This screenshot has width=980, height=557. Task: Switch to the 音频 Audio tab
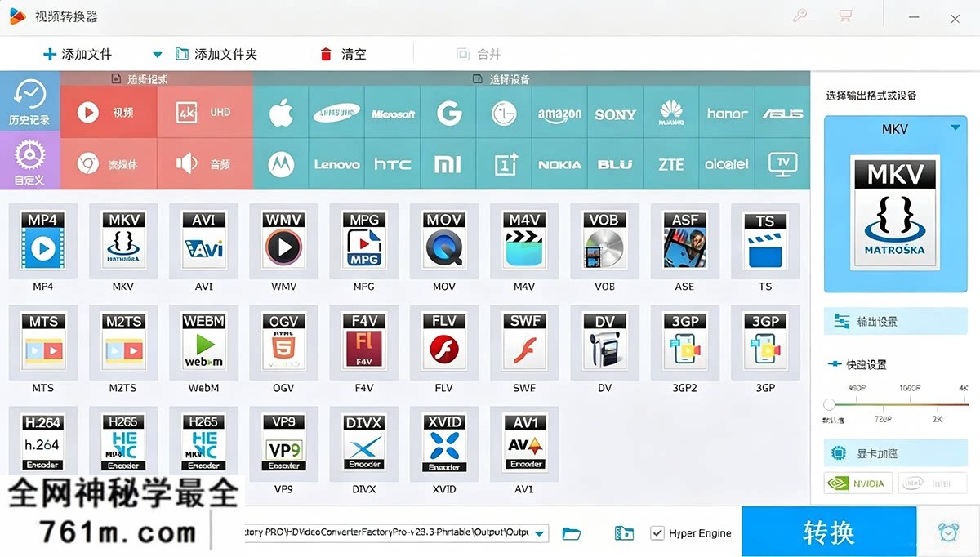[x=204, y=164]
